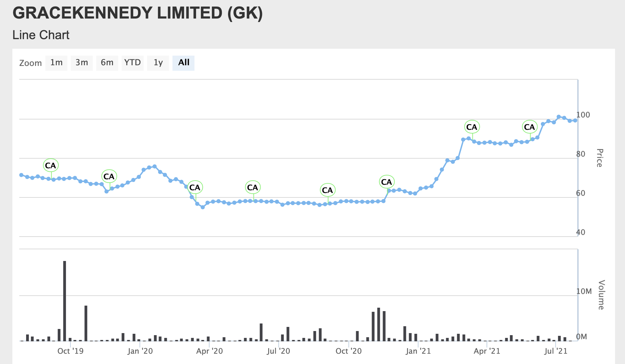Switch to the 1y zoom range

tap(158, 62)
